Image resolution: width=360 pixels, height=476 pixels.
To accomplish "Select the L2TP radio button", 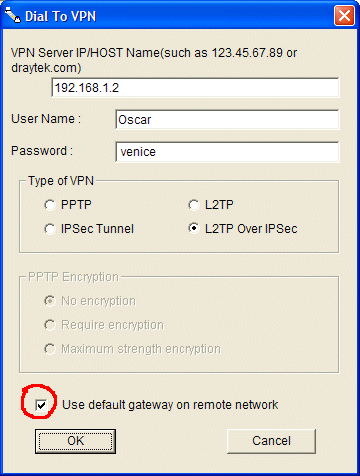I will pyautogui.click(x=194, y=205).
